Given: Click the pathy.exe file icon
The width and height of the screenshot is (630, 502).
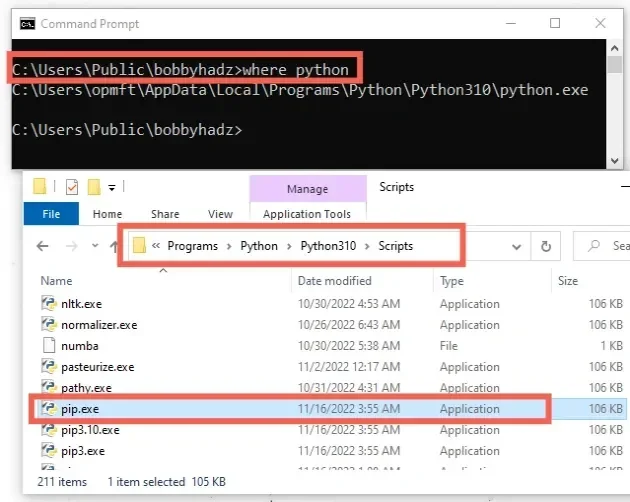Looking at the screenshot, I should 49,387.
